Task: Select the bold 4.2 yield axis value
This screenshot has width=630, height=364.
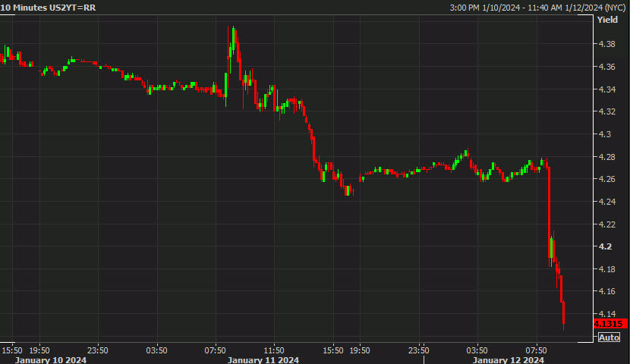Action: [605, 246]
